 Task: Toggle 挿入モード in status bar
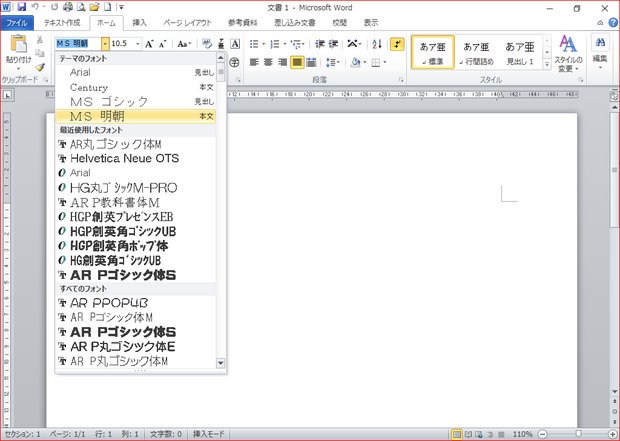pos(208,434)
